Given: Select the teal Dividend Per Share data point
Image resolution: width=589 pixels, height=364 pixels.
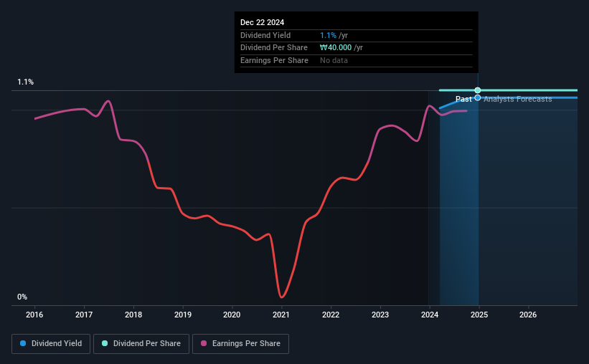Looking at the screenshot, I should click(x=477, y=90).
